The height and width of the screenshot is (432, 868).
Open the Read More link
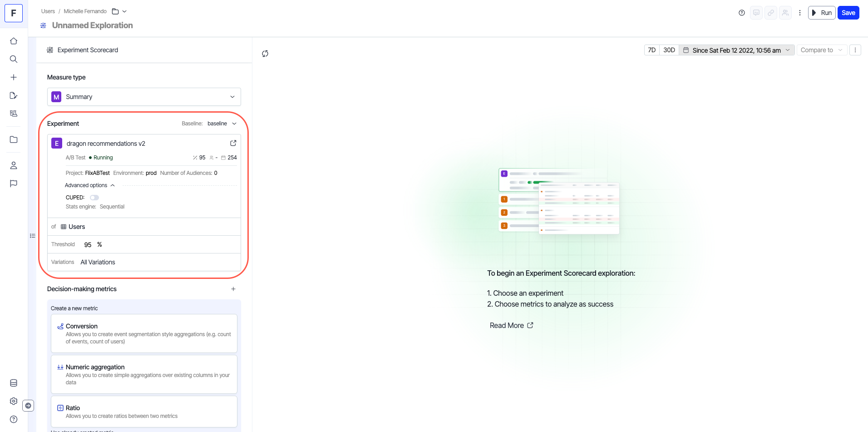click(511, 325)
